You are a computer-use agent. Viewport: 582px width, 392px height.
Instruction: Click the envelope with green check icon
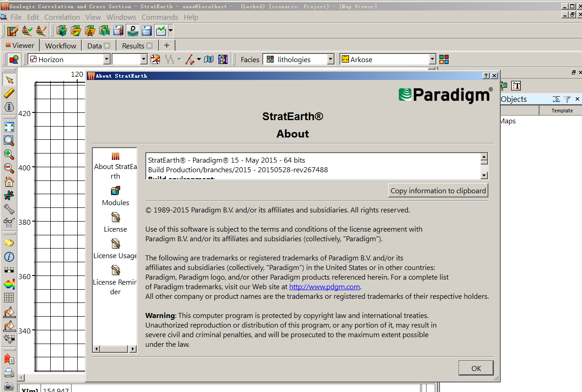(x=161, y=31)
